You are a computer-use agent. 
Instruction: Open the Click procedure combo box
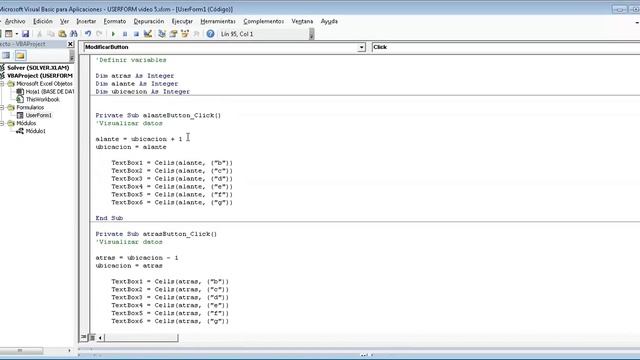[x=506, y=47]
